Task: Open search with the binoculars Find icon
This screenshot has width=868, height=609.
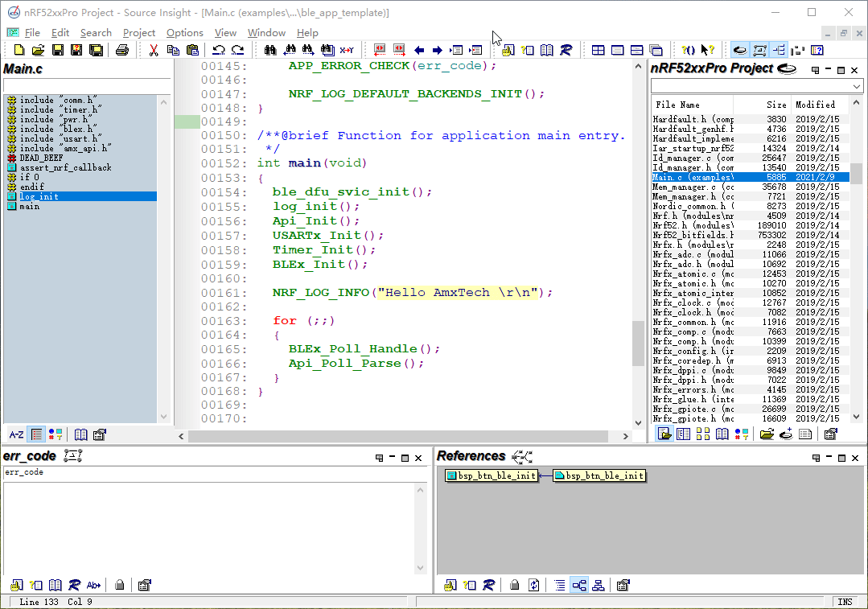Action: (269, 50)
